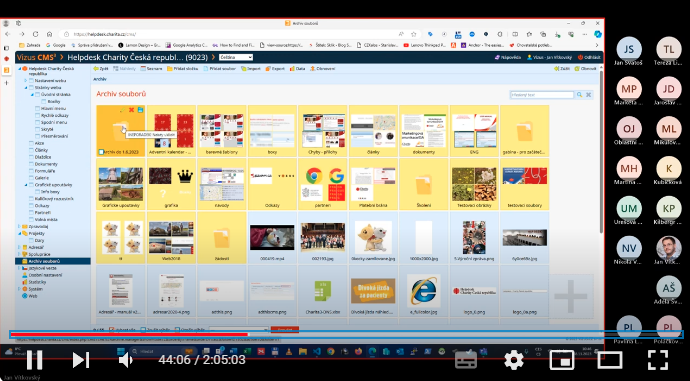Open the Seznam view in toolbar

[151, 69]
